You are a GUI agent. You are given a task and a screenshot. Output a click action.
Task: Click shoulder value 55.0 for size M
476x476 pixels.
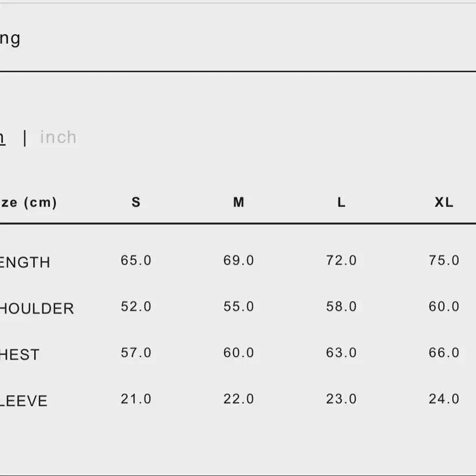click(x=239, y=307)
